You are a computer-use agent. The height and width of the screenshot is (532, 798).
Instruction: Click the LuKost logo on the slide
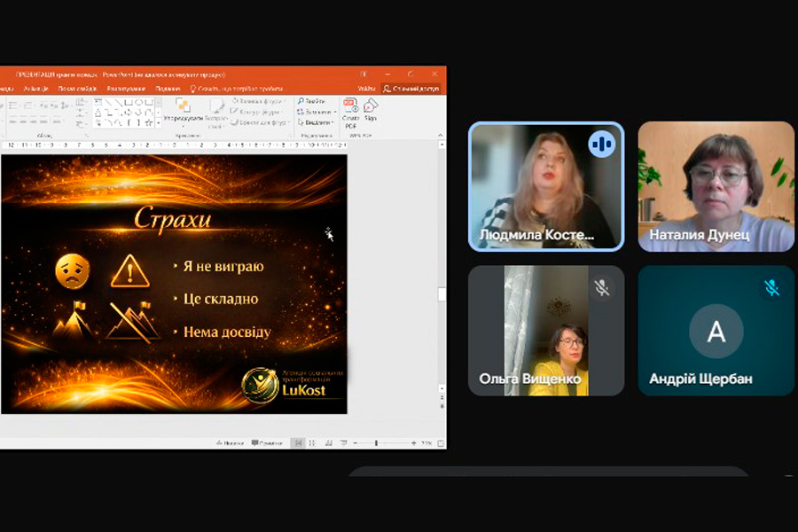click(x=291, y=386)
